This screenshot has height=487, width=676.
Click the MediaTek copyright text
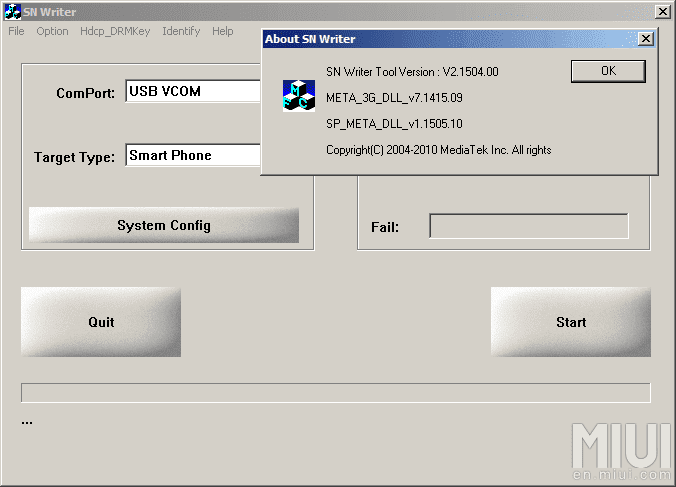coord(438,150)
